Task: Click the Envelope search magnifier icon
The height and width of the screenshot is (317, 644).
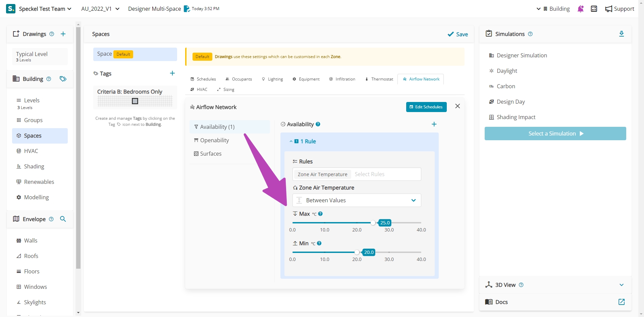Action: pyautogui.click(x=63, y=219)
